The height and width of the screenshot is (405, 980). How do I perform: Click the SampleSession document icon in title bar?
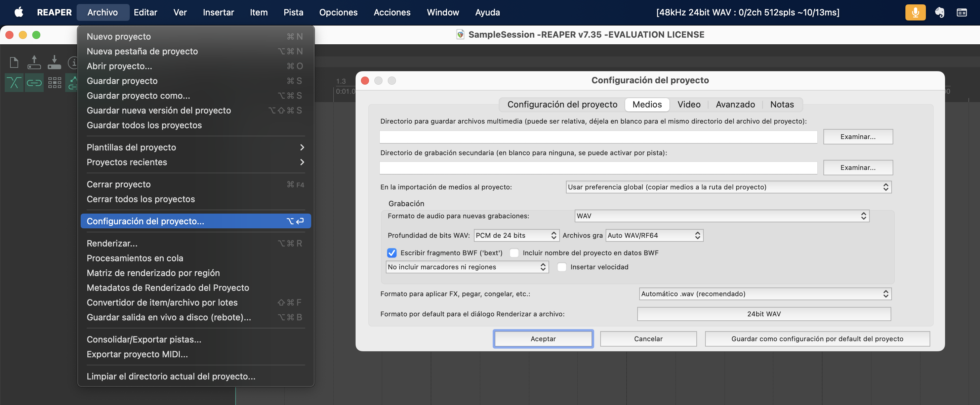[x=460, y=35]
